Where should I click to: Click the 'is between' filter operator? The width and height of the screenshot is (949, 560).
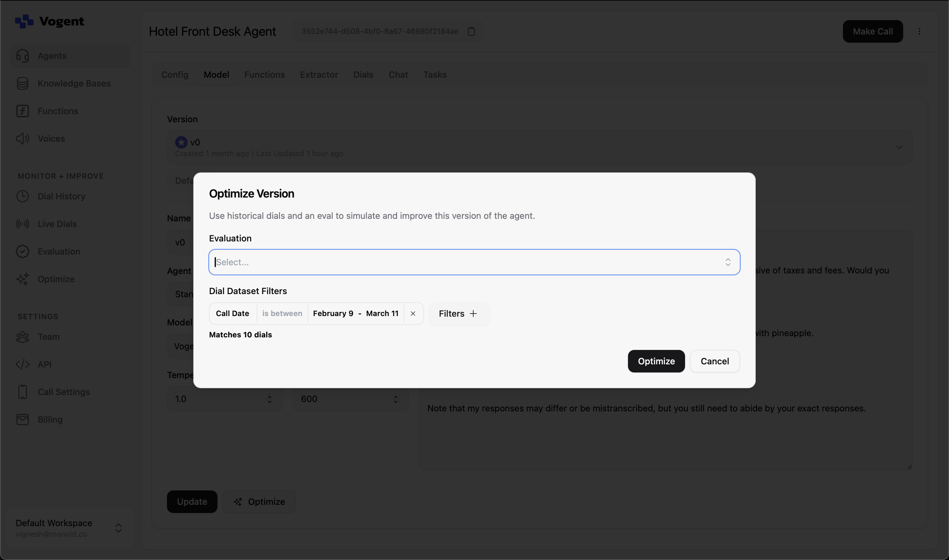(282, 314)
